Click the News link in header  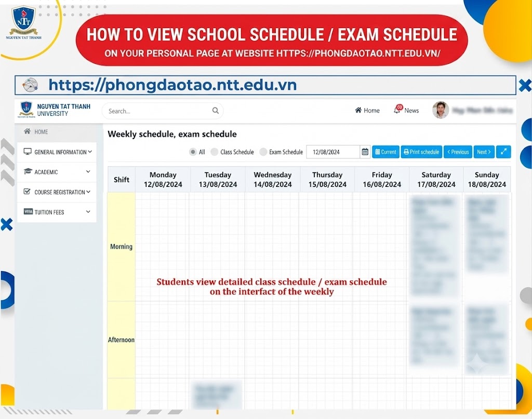click(x=411, y=111)
